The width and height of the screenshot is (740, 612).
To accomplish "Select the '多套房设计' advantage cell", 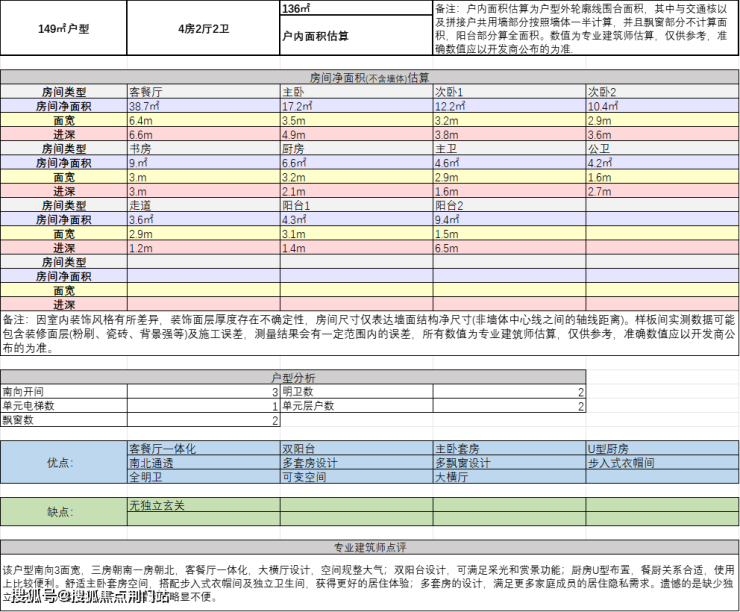I will [x=357, y=462].
